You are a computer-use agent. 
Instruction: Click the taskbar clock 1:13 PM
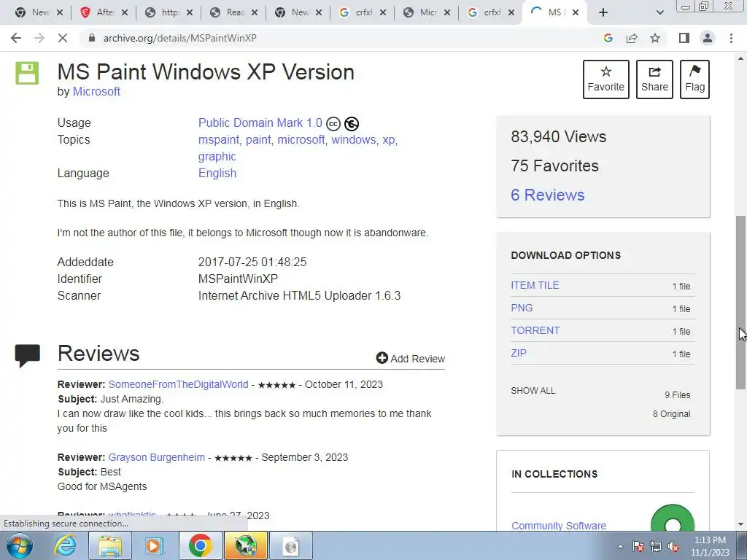[710, 546]
